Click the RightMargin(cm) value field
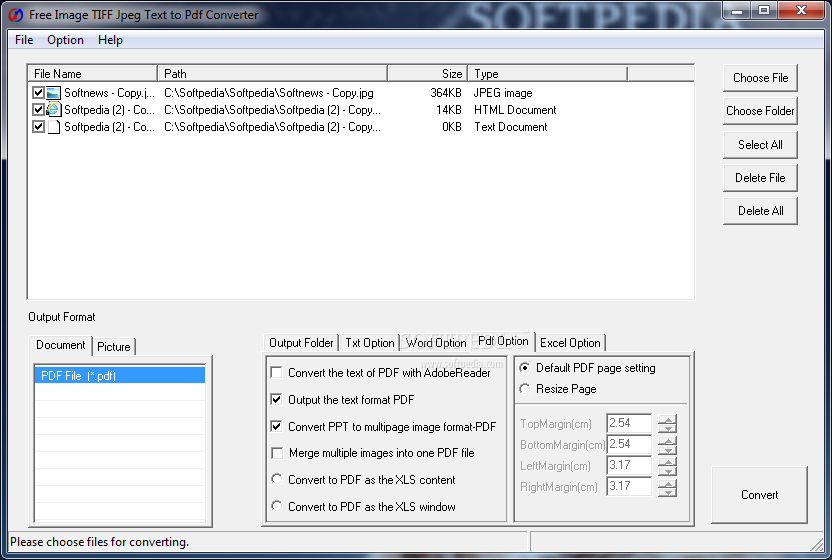The image size is (832, 560). (x=629, y=486)
